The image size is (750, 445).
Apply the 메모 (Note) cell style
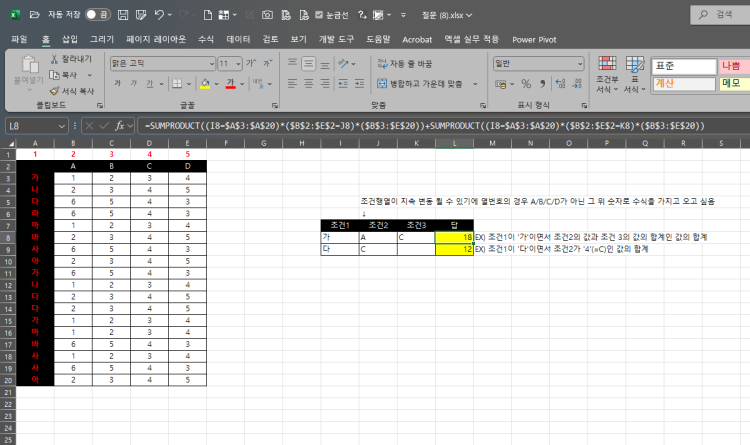pyautogui.click(x=735, y=84)
